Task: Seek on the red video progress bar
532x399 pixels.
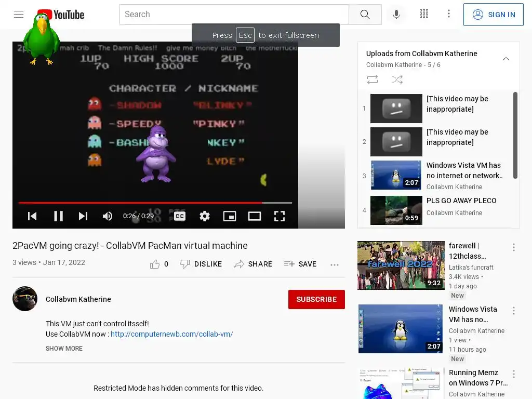Action: tap(155, 203)
